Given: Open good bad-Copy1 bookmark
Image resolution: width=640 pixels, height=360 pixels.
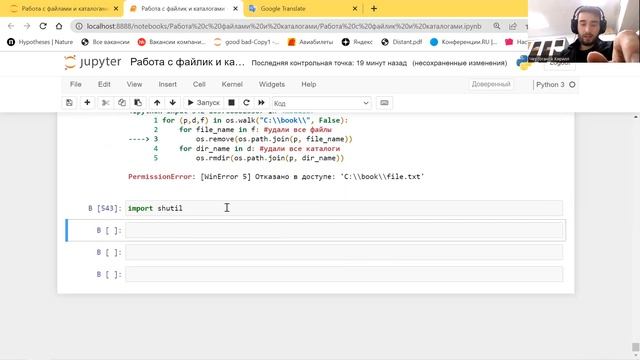Looking at the screenshot, I should [247, 42].
